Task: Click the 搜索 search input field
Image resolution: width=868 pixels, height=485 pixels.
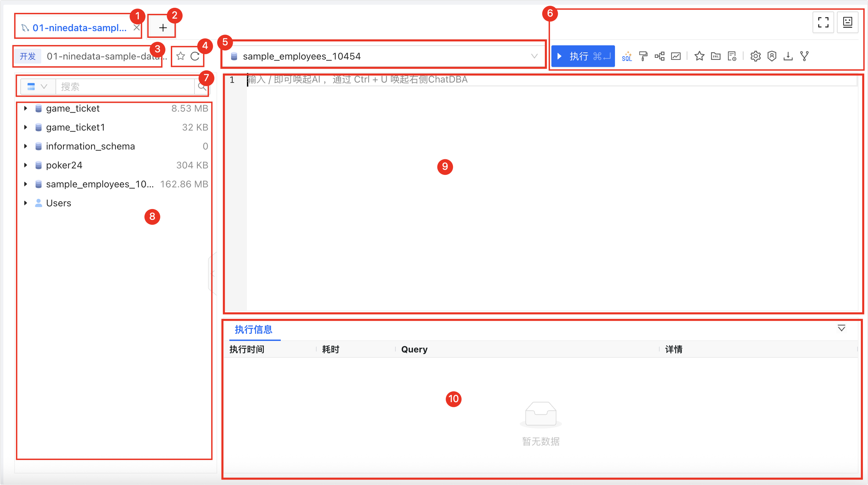Action: pyautogui.click(x=125, y=87)
